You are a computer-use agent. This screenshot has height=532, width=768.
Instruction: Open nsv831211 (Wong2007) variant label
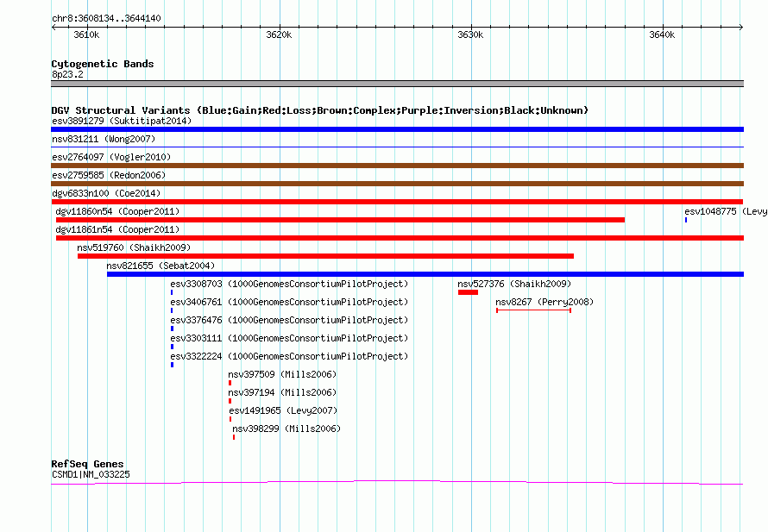(x=104, y=139)
